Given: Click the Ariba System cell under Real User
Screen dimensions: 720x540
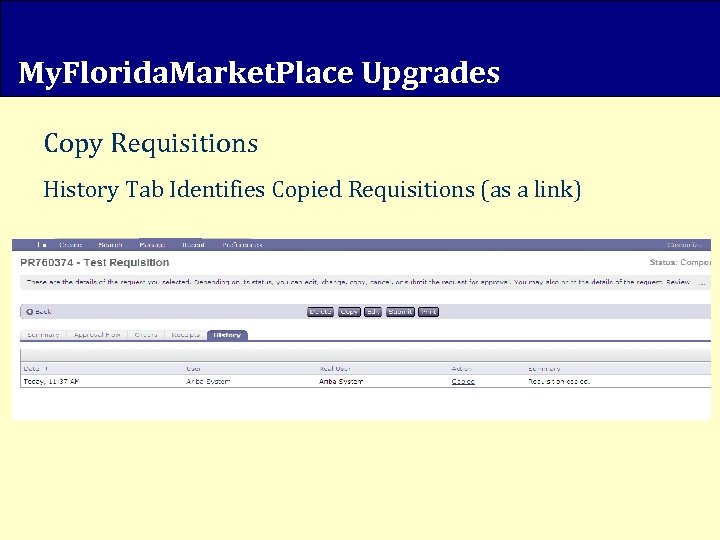Looking at the screenshot, I should 341,381.
